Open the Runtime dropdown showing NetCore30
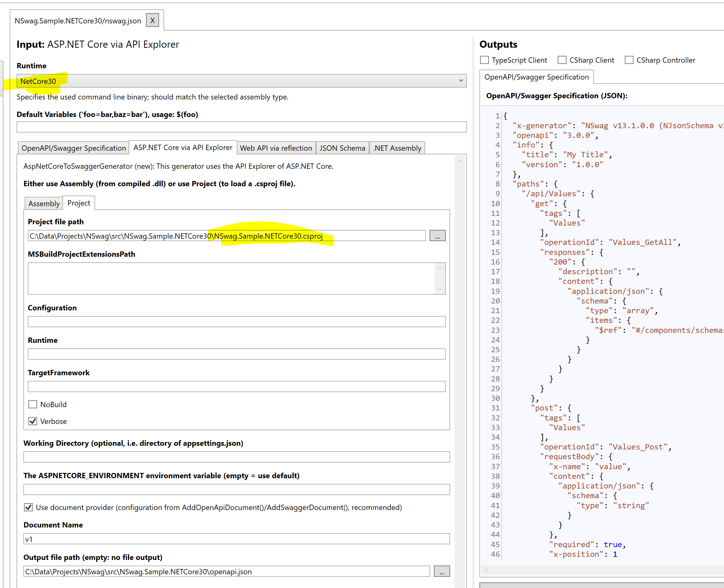 (461, 80)
